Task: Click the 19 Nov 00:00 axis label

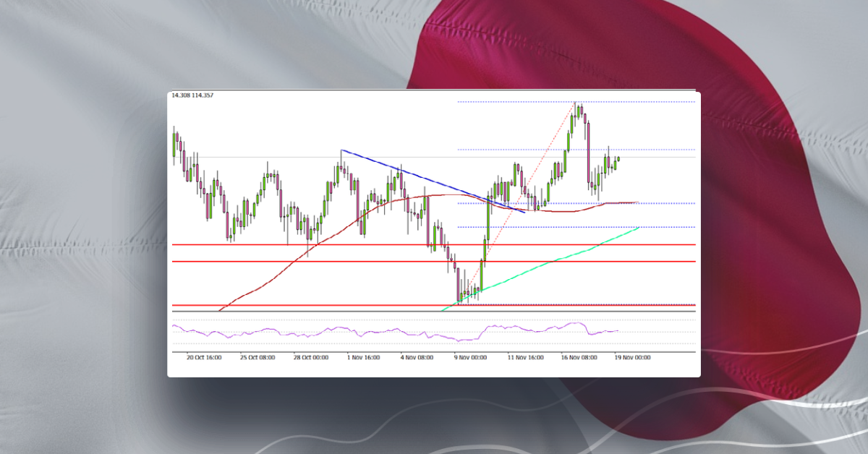Action: (x=632, y=356)
